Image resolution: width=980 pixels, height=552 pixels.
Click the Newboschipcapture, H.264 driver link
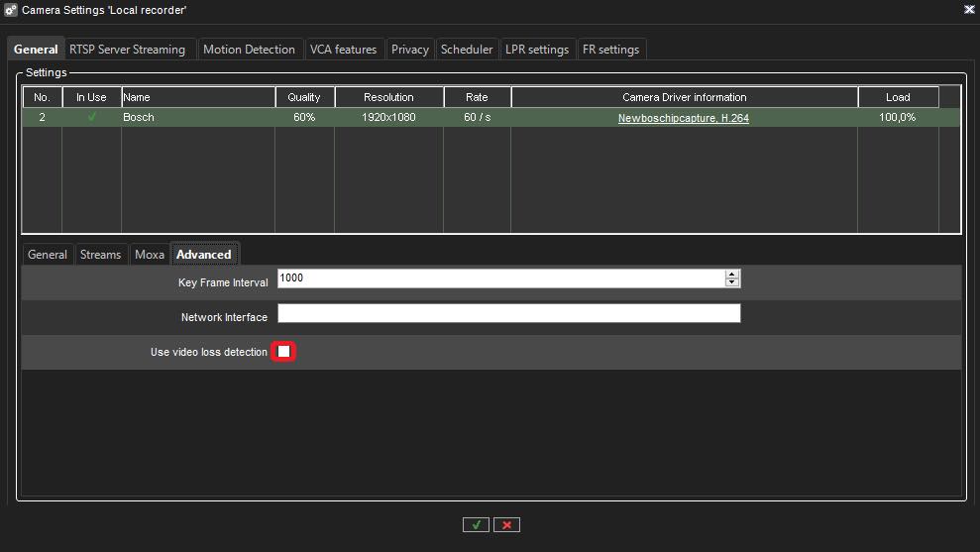(x=683, y=118)
